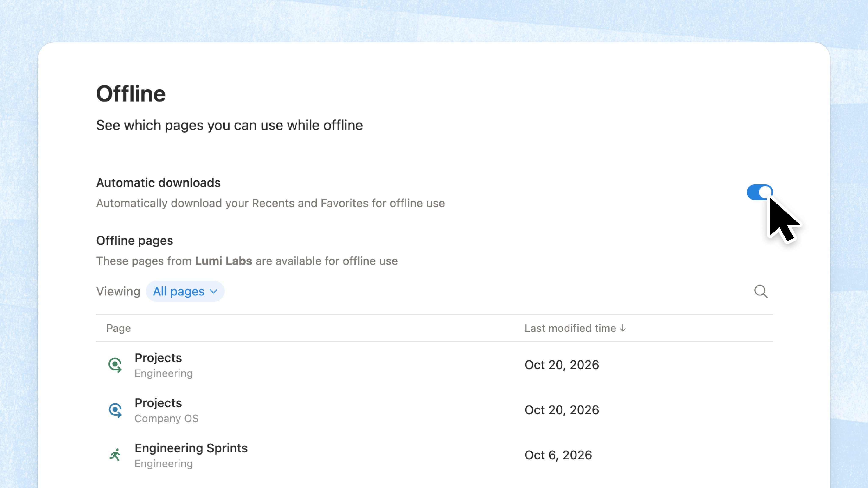Open the All pages viewing dropdown
Screen dimensions: 868x488
coord(185,291)
